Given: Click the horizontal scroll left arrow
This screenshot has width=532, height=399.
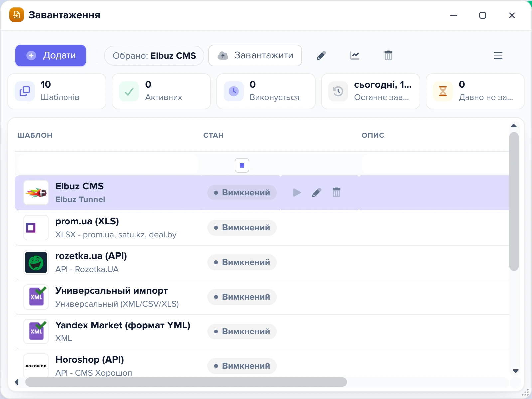Looking at the screenshot, I should [17, 382].
